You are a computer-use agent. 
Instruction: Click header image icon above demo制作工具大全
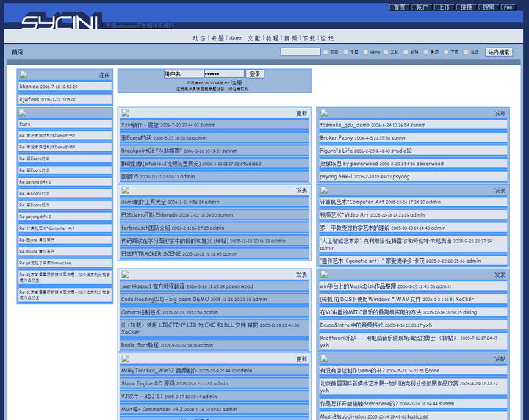125,190
